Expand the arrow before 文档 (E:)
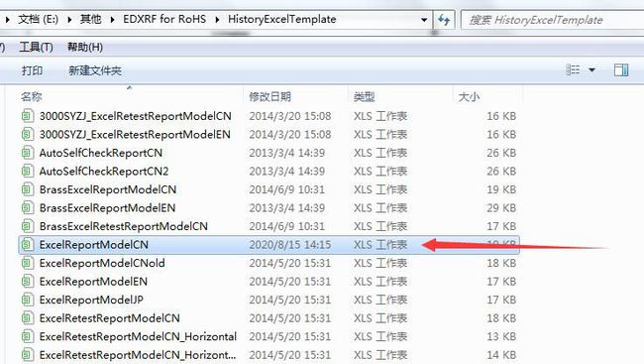 click(7, 19)
